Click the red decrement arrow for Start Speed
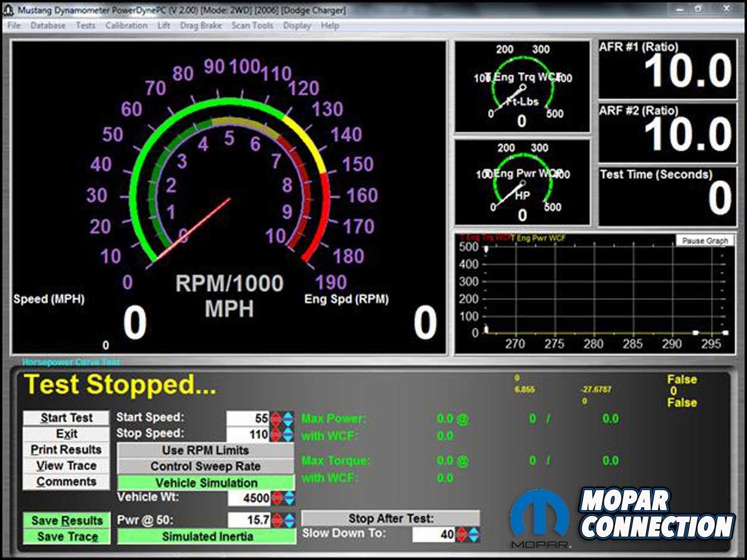 (x=276, y=418)
